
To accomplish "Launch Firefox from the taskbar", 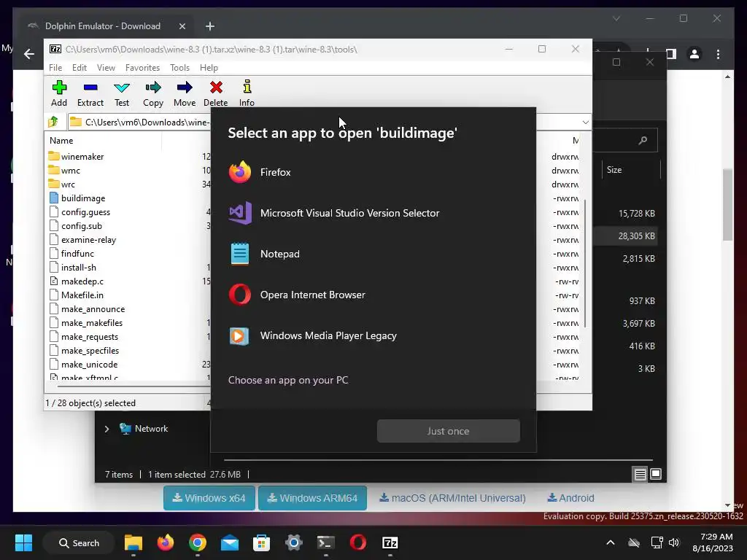I will [166, 542].
